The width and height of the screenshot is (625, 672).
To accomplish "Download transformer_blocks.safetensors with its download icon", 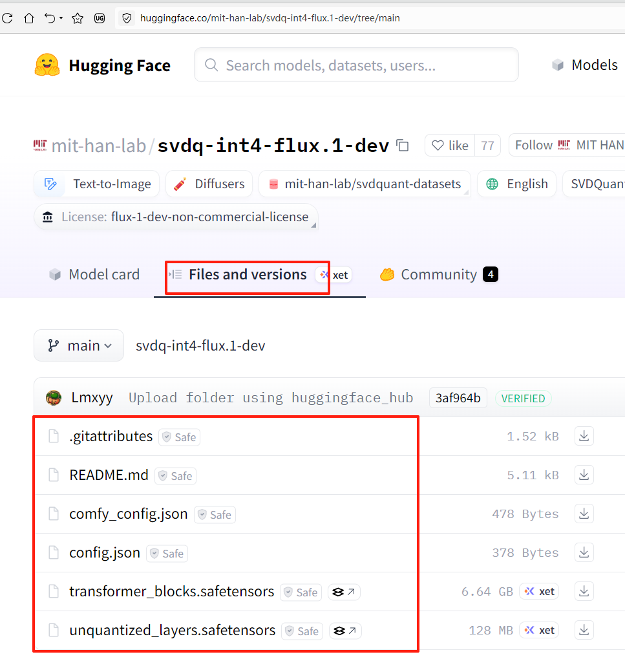I will click(584, 591).
